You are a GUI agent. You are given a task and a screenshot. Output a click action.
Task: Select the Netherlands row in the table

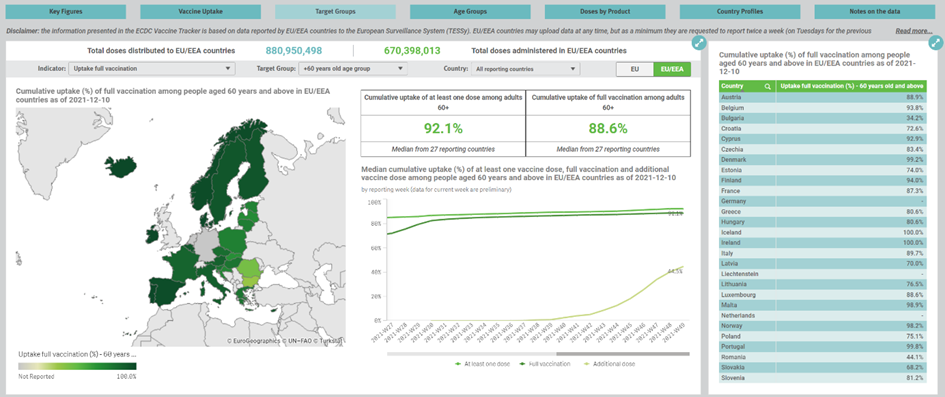click(x=823, y=315)
